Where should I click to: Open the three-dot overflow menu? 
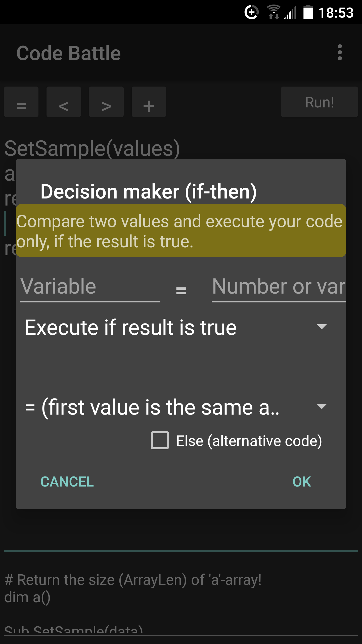click(340, 53)
